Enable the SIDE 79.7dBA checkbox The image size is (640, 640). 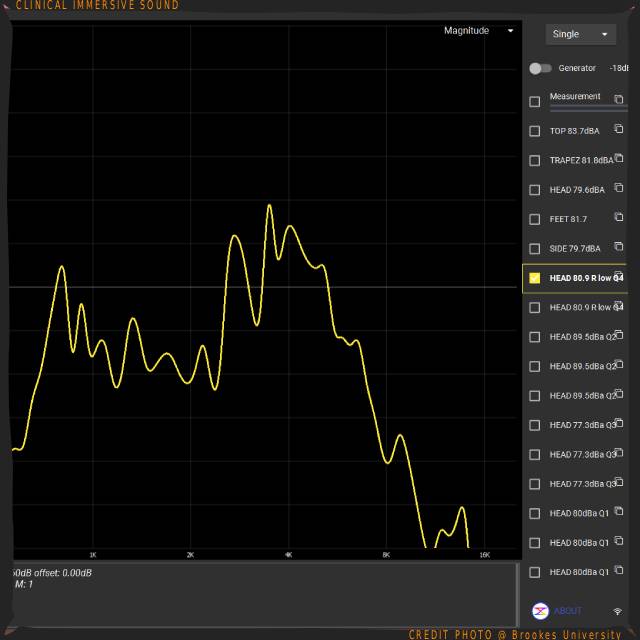[x=534, y=249]
